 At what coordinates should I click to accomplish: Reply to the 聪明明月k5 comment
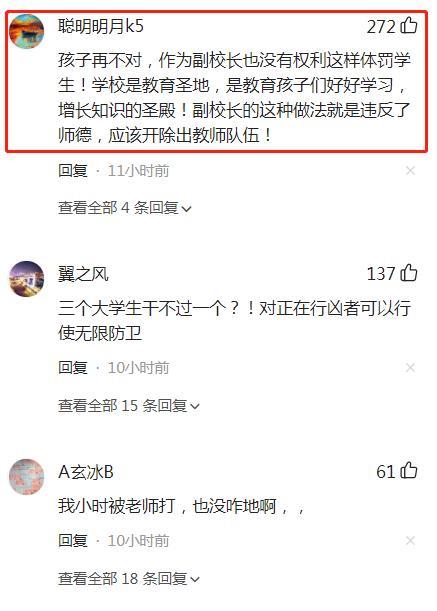(x=73, y=171)
